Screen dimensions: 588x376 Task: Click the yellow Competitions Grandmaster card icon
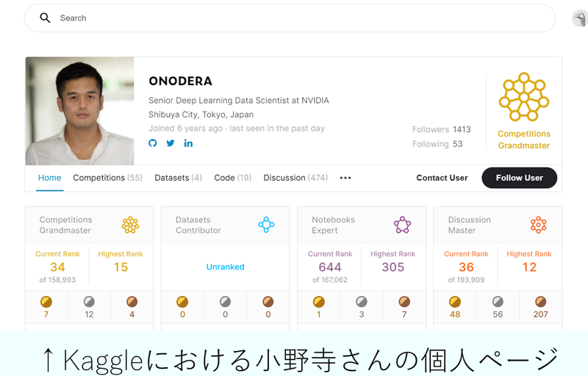(130, 225)
